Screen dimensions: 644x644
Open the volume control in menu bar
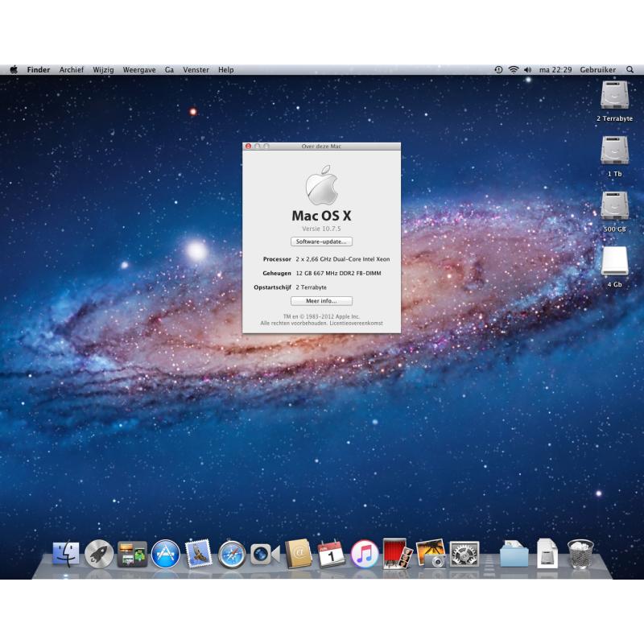[528, 70]
